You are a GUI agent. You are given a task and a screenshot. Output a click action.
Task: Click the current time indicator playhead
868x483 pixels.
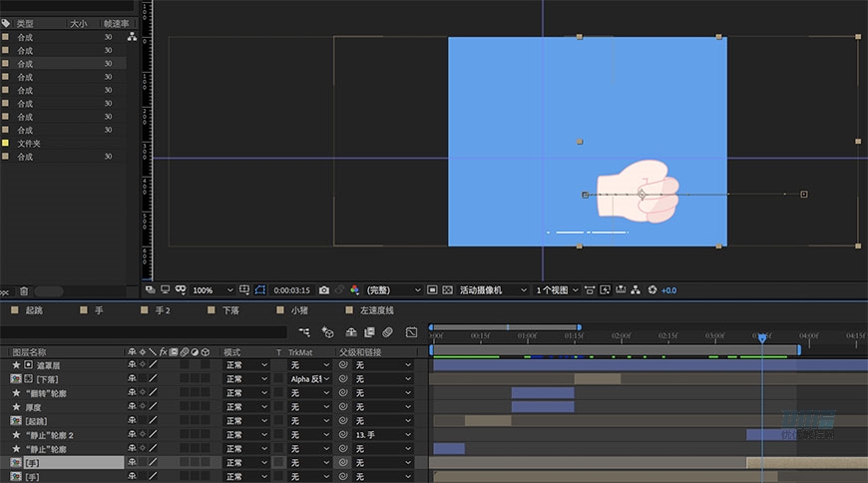point(762,338)
